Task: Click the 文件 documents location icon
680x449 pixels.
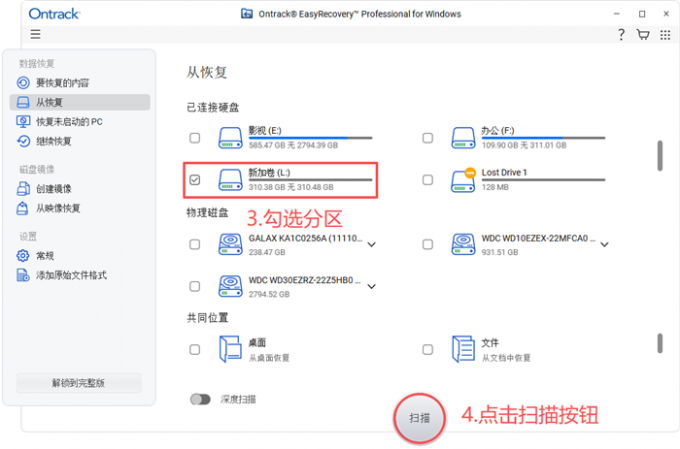Action: (463, 349)
